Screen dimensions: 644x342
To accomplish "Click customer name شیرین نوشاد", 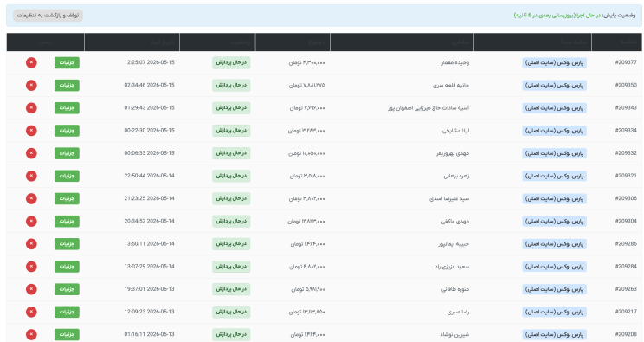I will (x=454, y=334).
